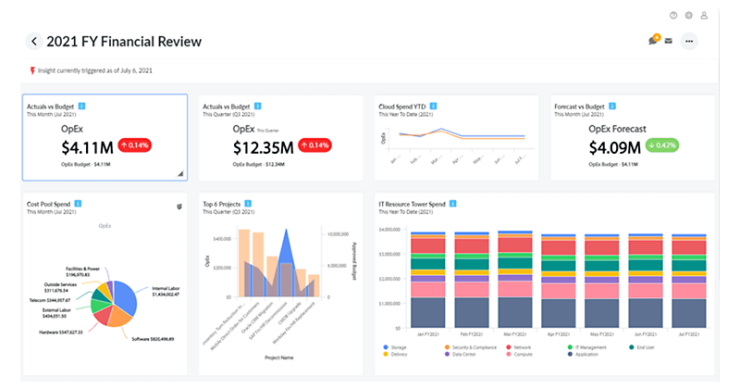This screenshot has height=389, width=740.
Task: Select the Mar FY2021 stacked bar
Action: pos(515,279)
